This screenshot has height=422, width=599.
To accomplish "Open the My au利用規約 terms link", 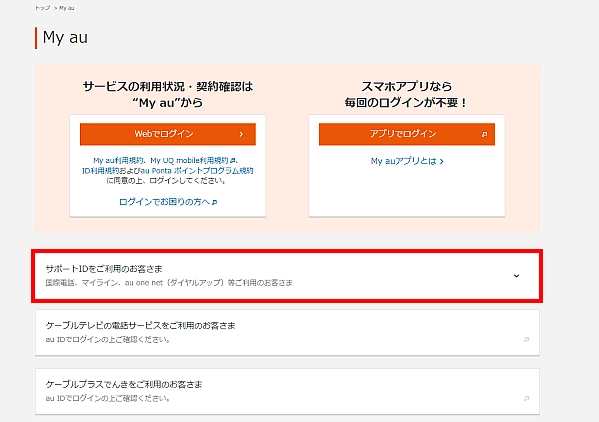I will point(118,160).
